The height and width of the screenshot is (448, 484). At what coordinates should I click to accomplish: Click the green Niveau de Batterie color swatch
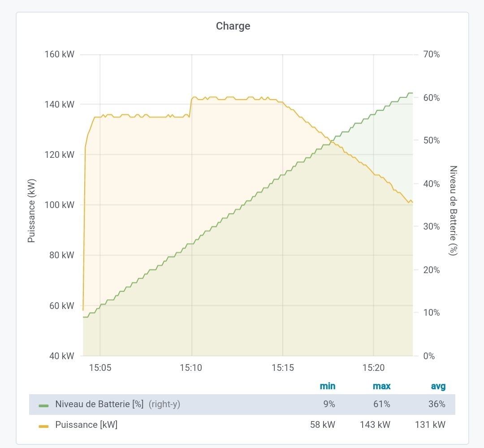pos(43,405)
